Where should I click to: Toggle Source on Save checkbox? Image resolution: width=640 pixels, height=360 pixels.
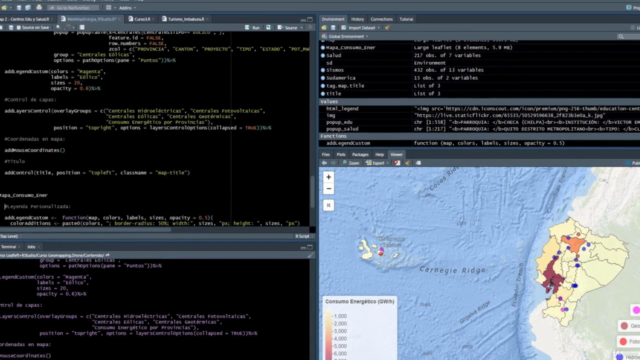click(x=19, y=27)
